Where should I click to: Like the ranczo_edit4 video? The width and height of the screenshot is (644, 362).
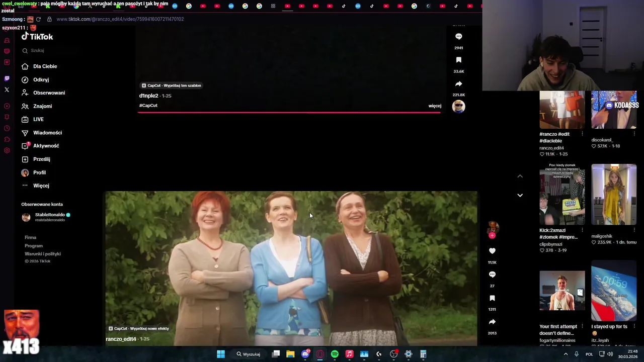tap(492, 250)
